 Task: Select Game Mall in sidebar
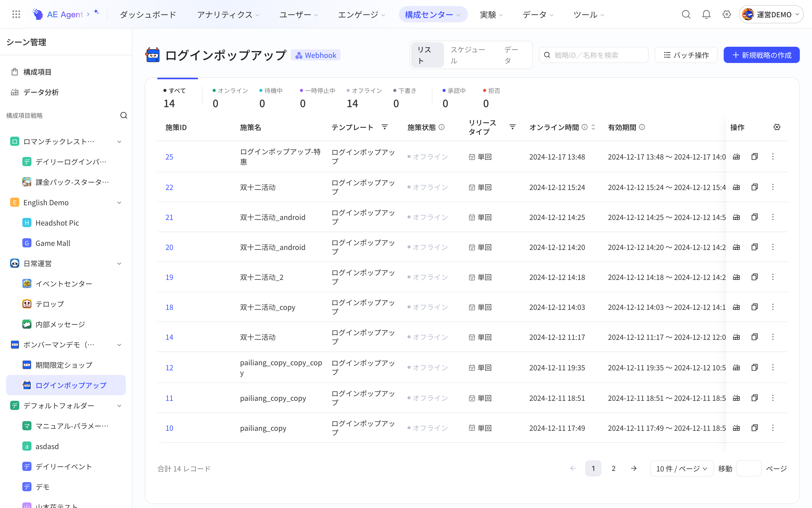66,243
